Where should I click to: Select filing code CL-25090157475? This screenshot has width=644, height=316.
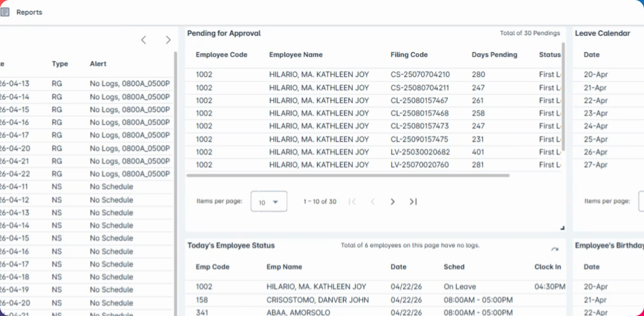420,139
